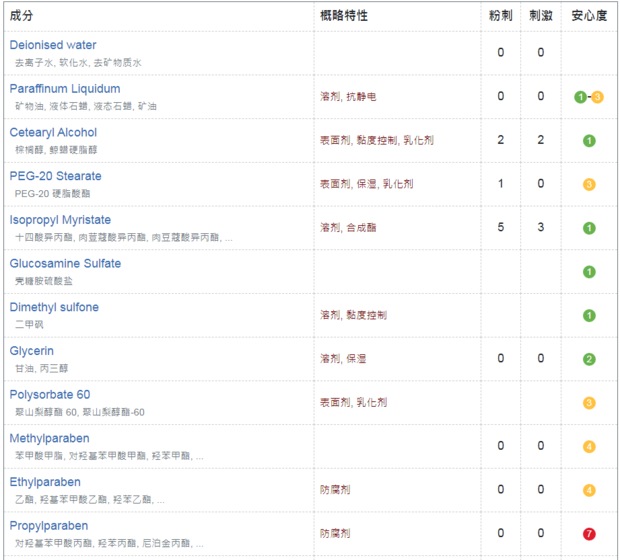Click the green 1 badge for Glucosamine Sulfate
This screenshot has height=560, width=620.
pyautogui.click(x=589, y=271)
